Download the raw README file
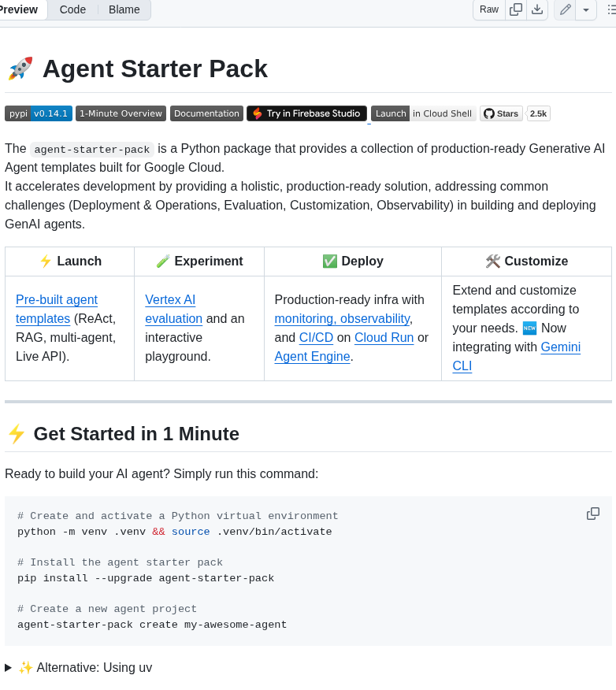Screen dimensions: 616x690 pyautogui.click(x=537, y=10)
